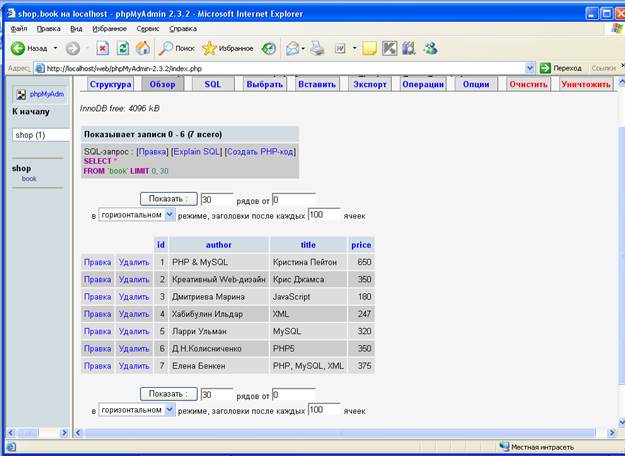The height and width of the screenshot is (456, 625).
Task: Expand the address bar URL dropdown
Action: click(x=529, y=68)
